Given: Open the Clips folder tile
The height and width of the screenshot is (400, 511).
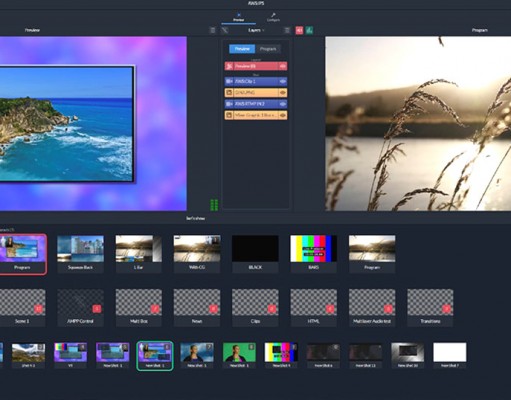Looking at the screenshot, I should click(x=255, y=308).
